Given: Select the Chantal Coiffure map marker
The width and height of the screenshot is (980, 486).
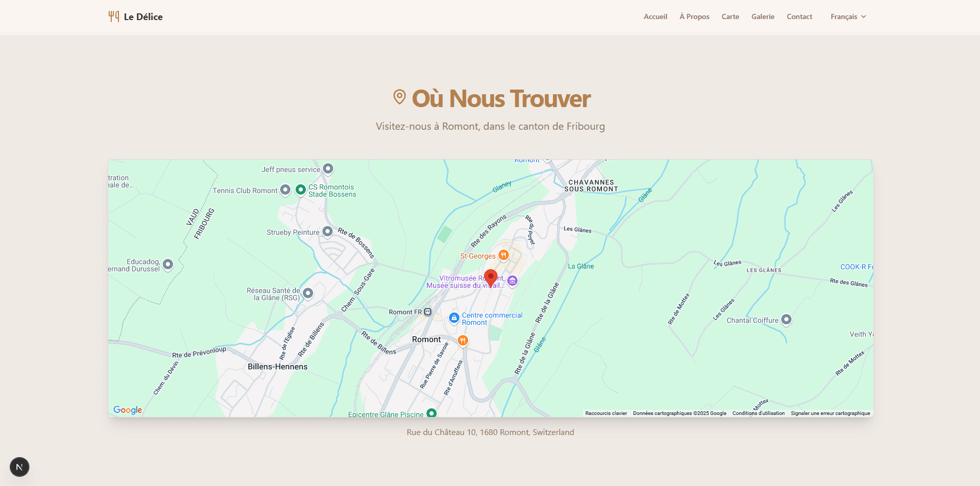Looking at the screenshot, I should click(786, 320).
